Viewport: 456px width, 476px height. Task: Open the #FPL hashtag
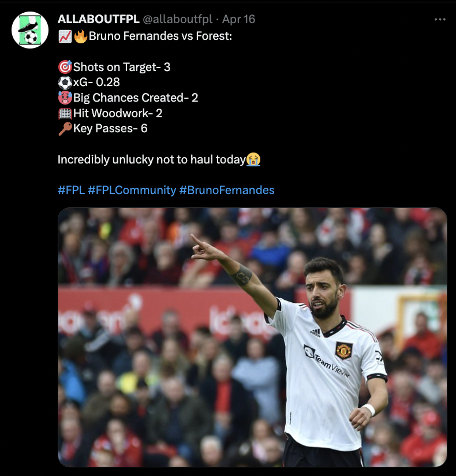click(x=71, y=190)
